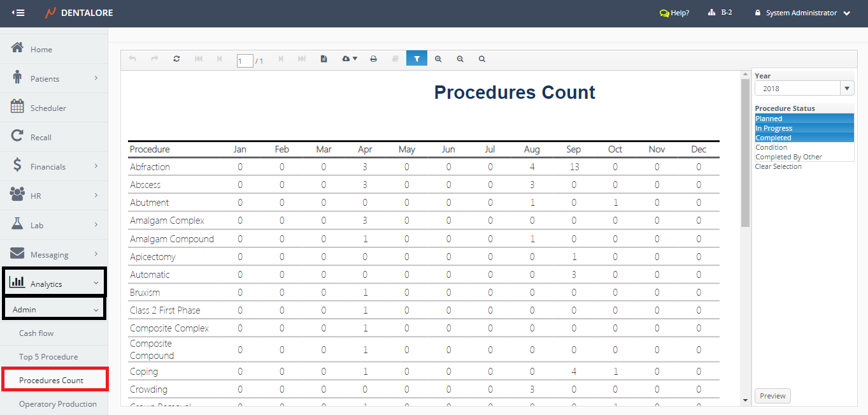Zoom out on the report
868x415 pixels.
click(460, 59)
